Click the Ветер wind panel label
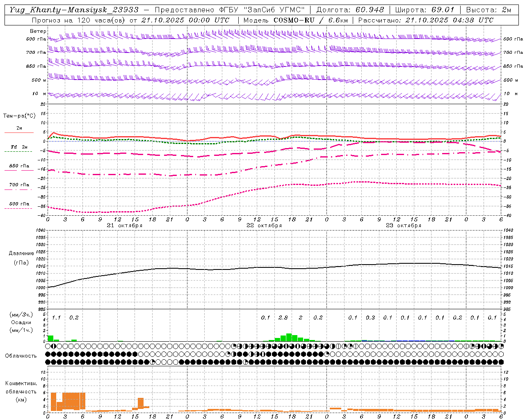 point(38,31)
